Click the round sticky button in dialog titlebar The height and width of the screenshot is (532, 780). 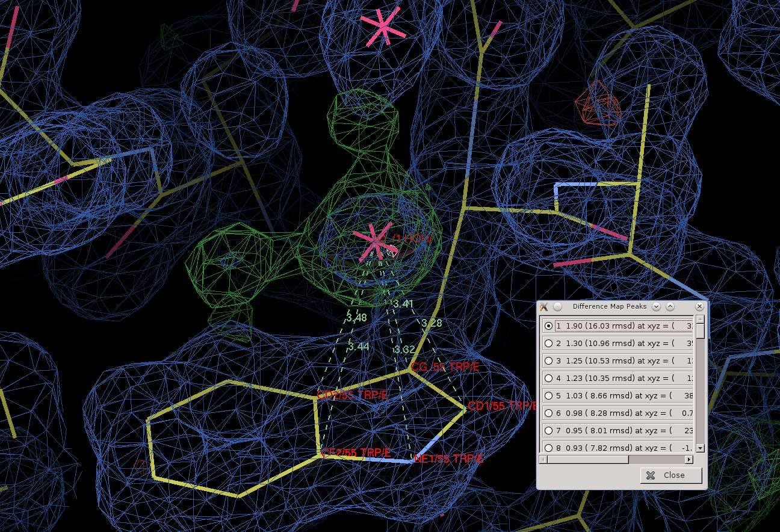(x=558, y=306)
